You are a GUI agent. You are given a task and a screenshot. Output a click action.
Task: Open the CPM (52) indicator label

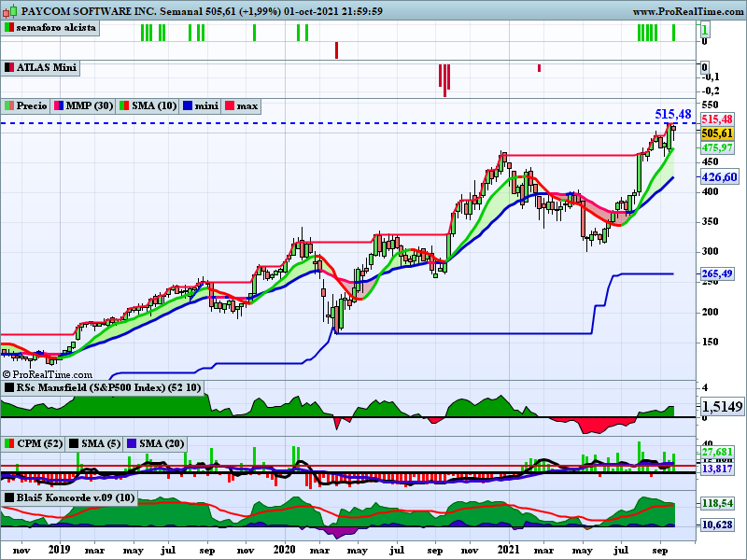point(34,444)
